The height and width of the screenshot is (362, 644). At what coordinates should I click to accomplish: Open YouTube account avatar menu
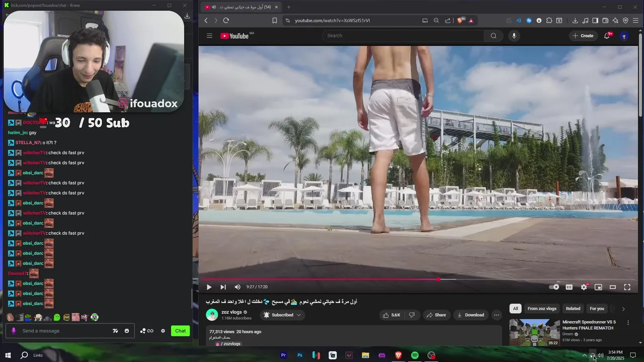[x=624, y=36]
